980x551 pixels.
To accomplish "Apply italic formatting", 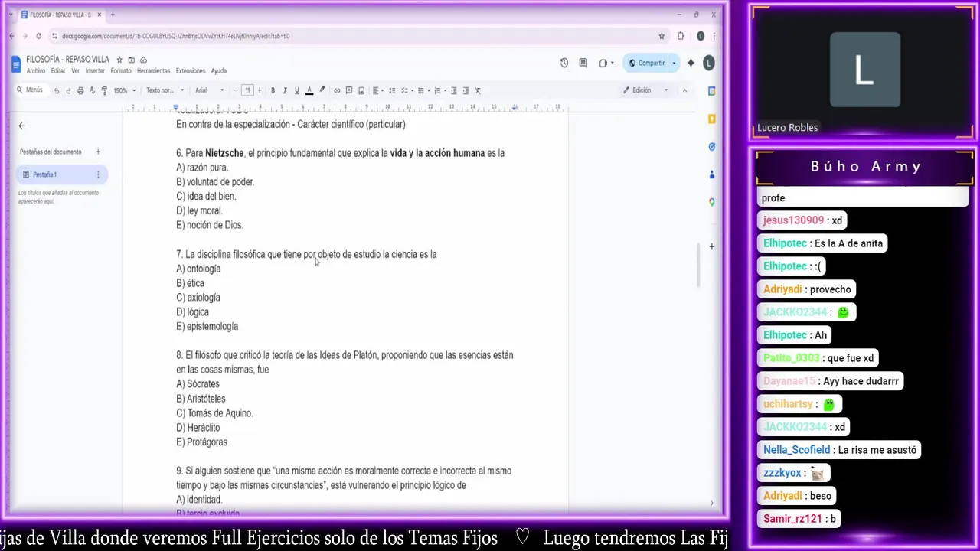I will point(285,90).
